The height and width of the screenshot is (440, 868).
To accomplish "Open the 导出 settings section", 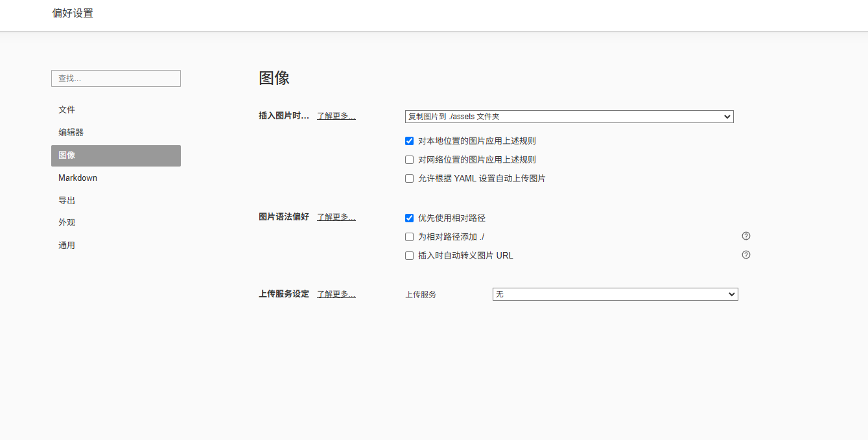I will tap(116, 200).
